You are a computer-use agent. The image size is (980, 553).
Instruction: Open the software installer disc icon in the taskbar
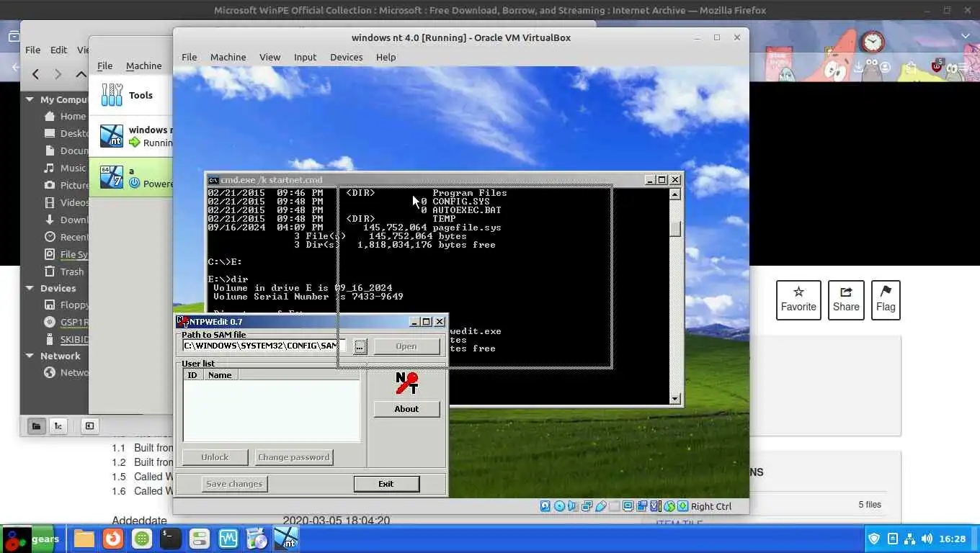tap(257, 539)
